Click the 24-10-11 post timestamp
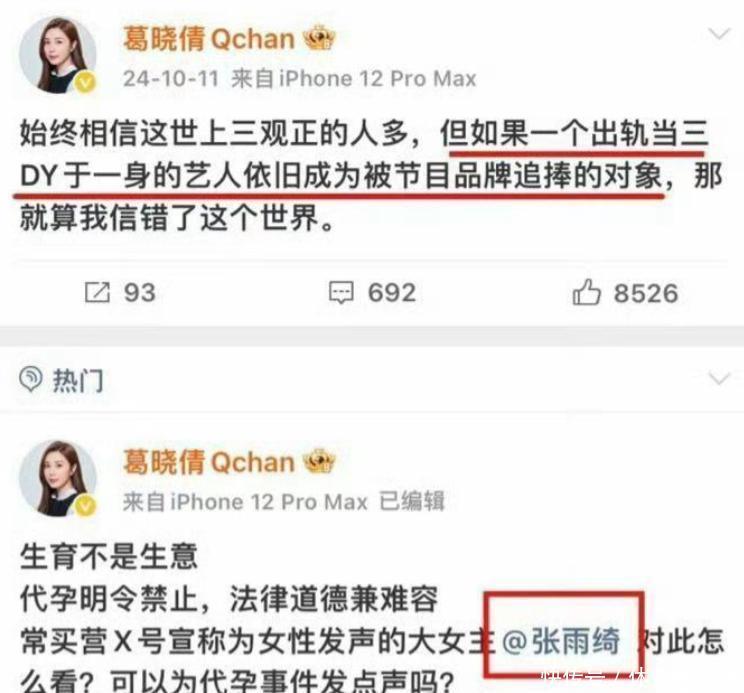Viewport: 744px width, 693px height. [x=171, y=78]
